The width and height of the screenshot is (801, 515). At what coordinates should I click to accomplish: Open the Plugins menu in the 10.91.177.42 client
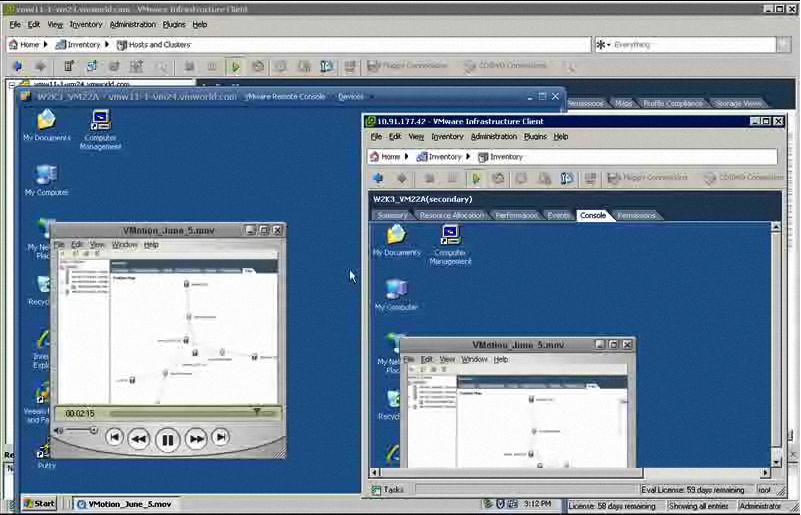535,136
